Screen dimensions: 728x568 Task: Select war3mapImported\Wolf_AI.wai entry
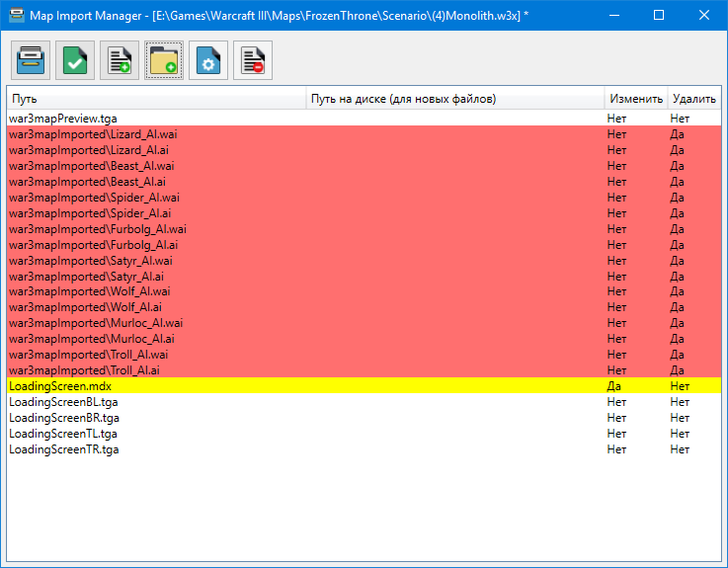[x=364, y=291]
